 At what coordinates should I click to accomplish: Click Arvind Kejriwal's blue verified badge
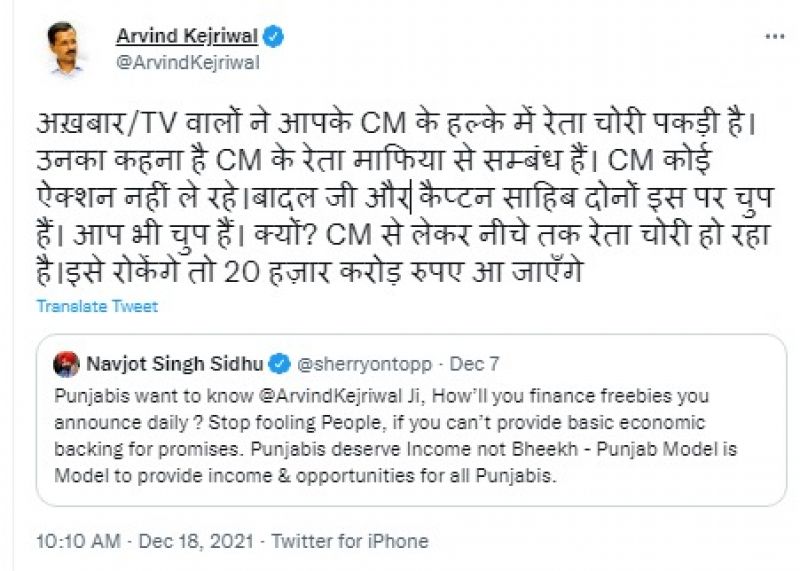coord(273,36)
